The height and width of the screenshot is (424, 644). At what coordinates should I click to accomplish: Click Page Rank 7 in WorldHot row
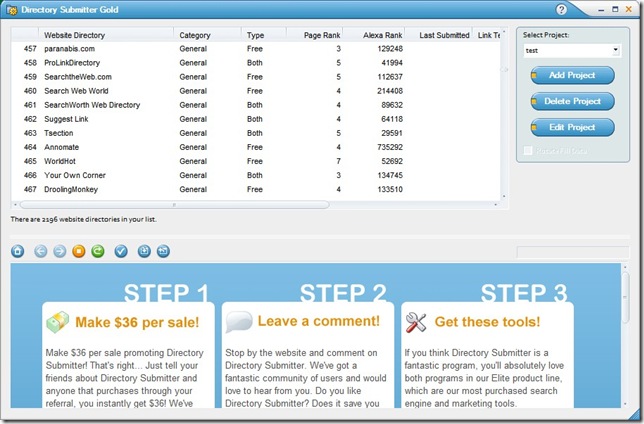(338, 161)
